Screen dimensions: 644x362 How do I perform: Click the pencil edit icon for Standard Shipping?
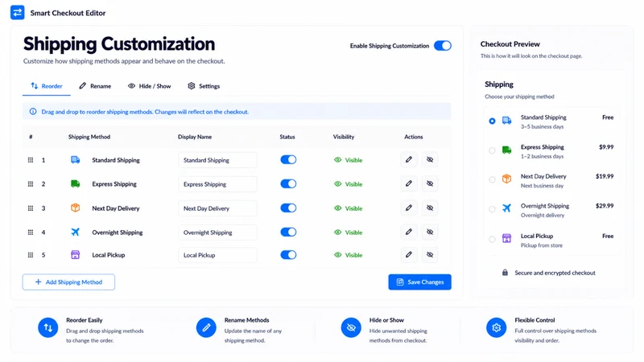(409, 159)
